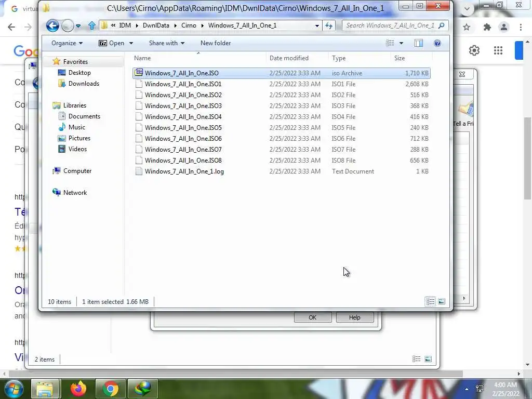Image resolution: width=532 pixels, height=399 pixels.
Task: Click IDM in the address breadcrumb
Action: point(125,25)
